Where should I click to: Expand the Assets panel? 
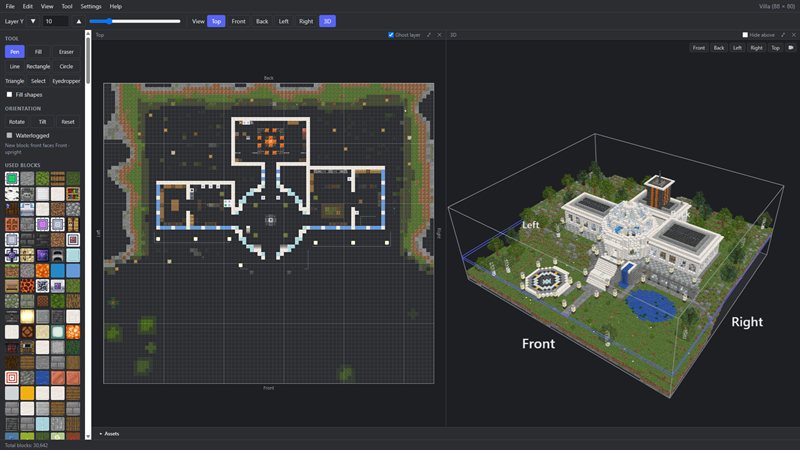click(109, 434)
